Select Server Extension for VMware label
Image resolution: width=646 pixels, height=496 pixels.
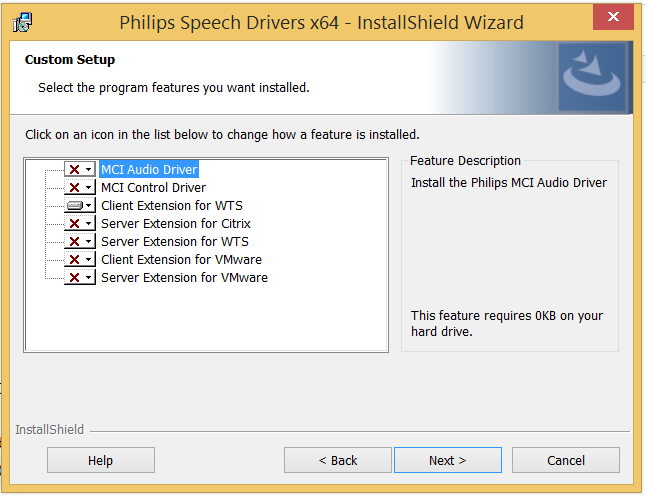184,277
